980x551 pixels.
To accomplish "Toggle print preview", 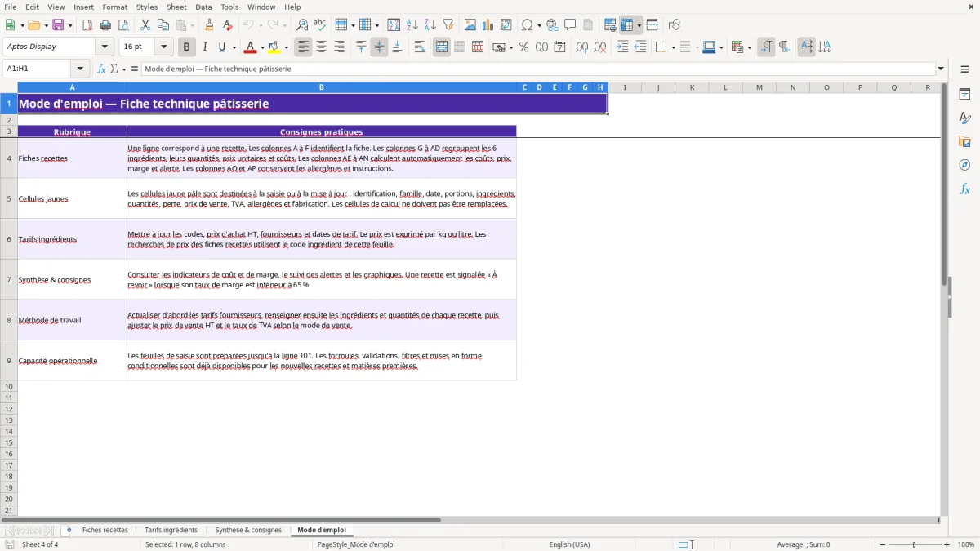I will click(123, 25).
